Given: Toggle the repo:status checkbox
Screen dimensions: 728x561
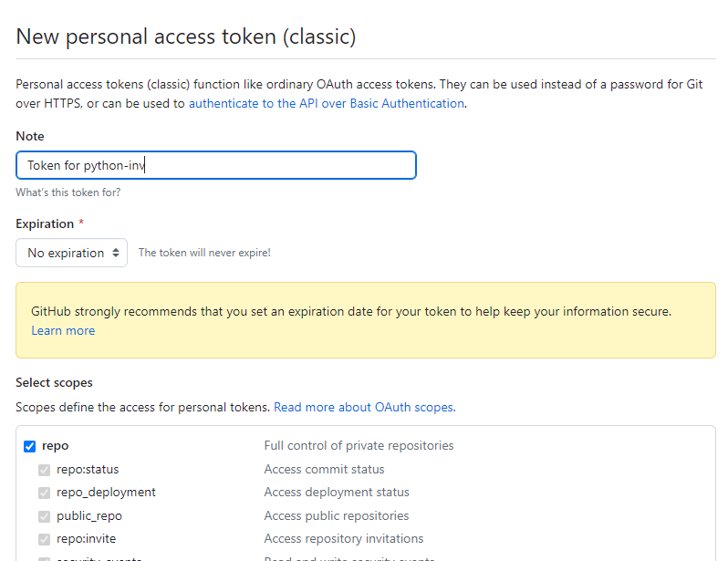Looking at the screenshot, I should [44, 470].
